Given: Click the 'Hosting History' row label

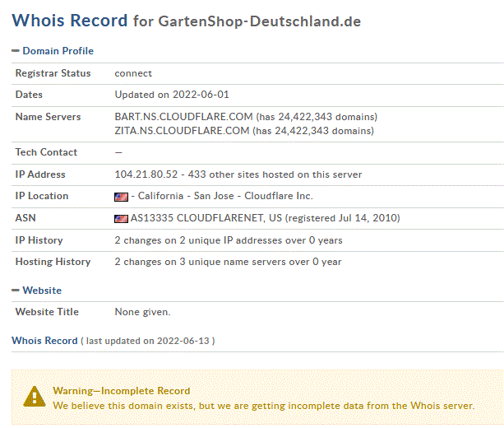Looking at the screenshot, I should point(53,262).
